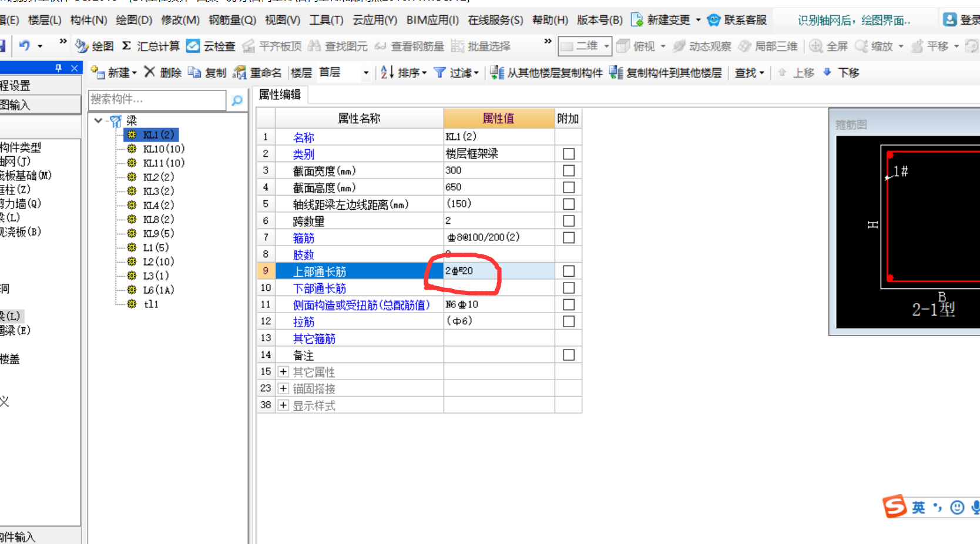Tick 附加 checkbox for 跨数量 row

pos(568,221)
